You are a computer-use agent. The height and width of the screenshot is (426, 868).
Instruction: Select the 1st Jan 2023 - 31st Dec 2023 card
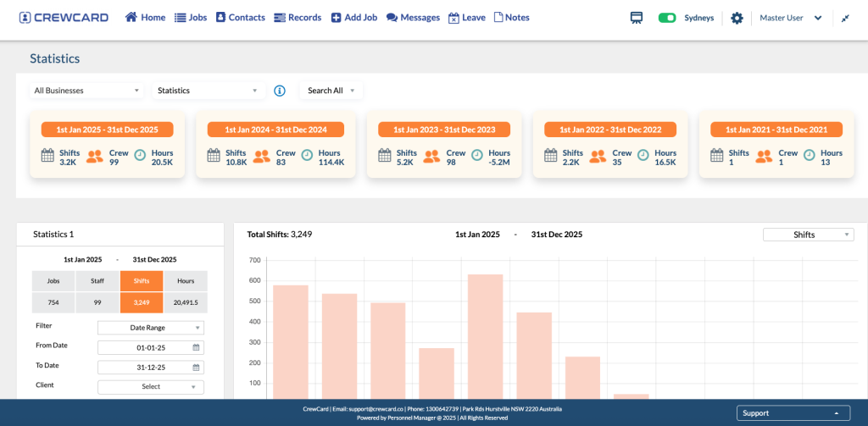click(x=444, y=144)
